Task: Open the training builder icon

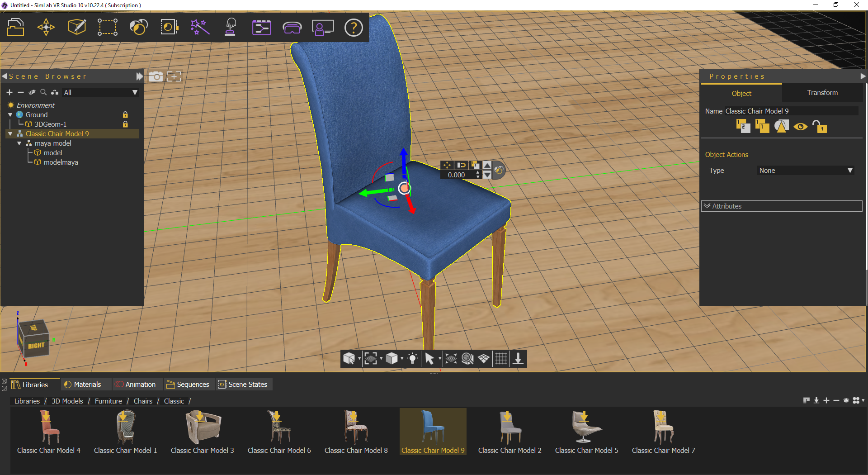Action: [x=261, y=27]
